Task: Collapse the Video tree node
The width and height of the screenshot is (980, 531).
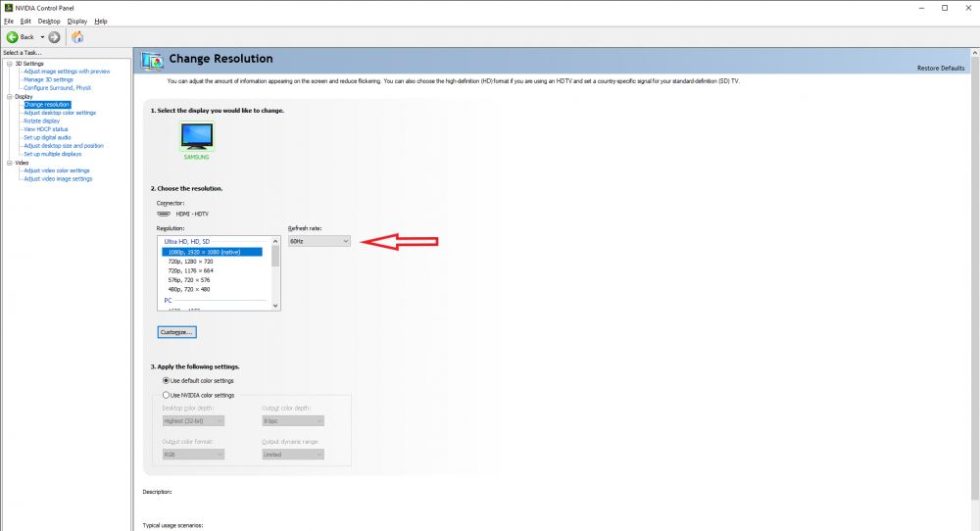Action: (x=10, y=163)
